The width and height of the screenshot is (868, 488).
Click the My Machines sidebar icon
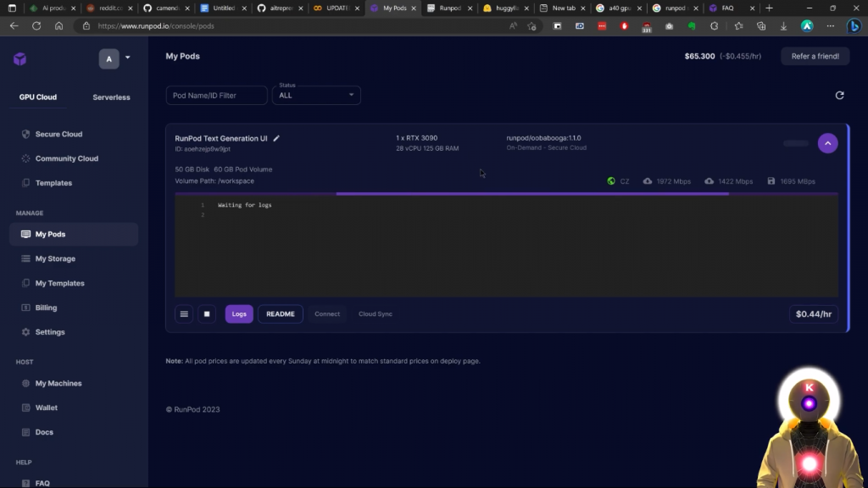pyautogui.click(x=25, y=383)
